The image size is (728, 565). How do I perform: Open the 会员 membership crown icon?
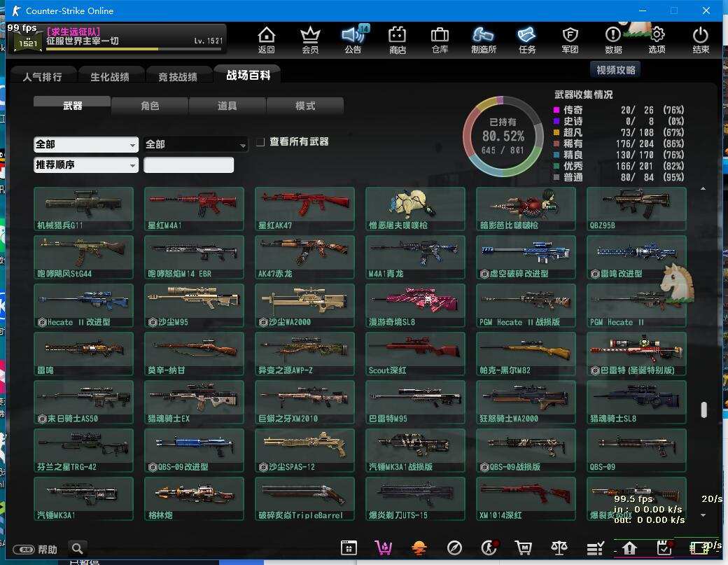(x=310, y=39)
